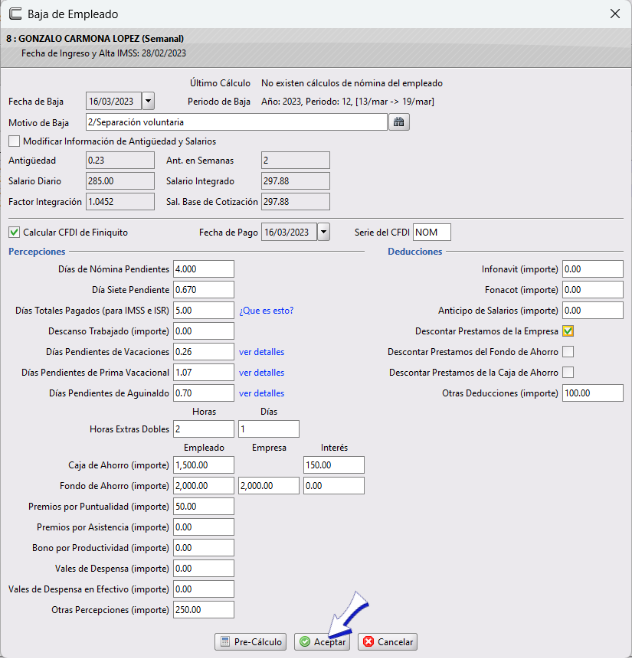Click 'Fecha de Ingreso y Alta IMSS: 28/02/2023'
Viewport: 632px width, 658px height.
104,53
